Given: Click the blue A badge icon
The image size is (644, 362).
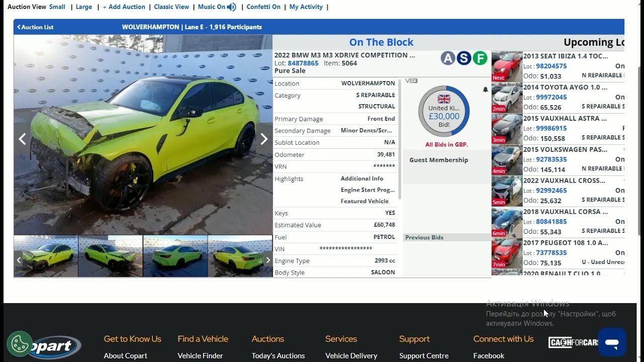Looking at the screenshot, I should point(448,58).
